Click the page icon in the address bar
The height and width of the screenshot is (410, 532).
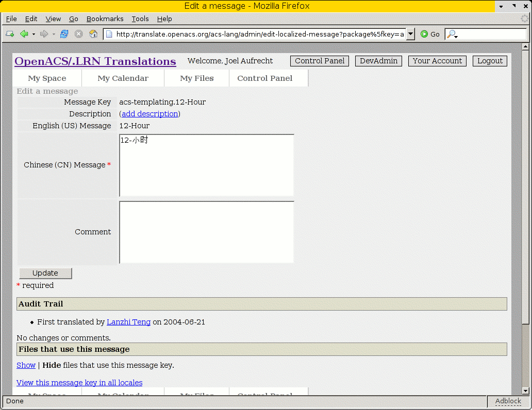click(109, 34)
